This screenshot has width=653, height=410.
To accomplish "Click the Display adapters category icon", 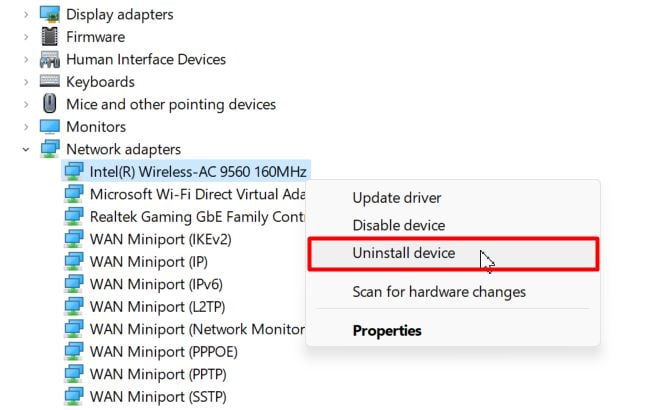I will tap(50, 15).
